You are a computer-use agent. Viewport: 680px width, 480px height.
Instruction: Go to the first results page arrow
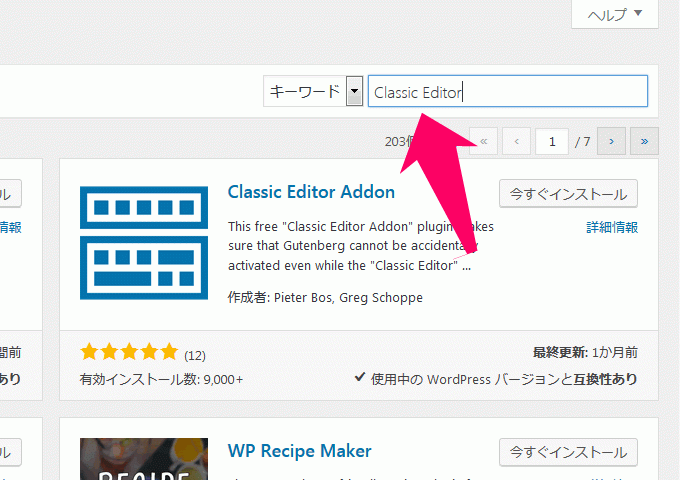pos(484,141)
